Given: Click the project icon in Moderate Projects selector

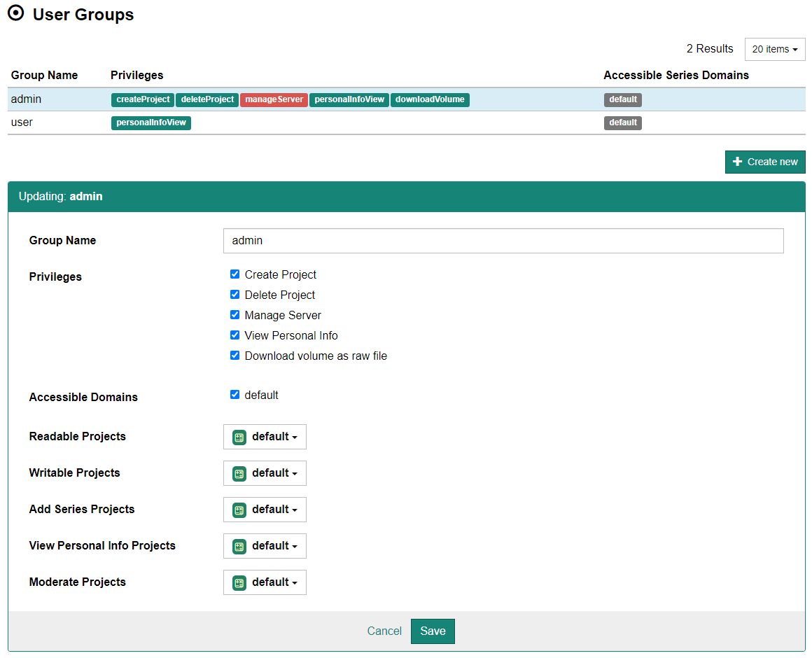Looking at the screenshot, I should pos(239,582).
